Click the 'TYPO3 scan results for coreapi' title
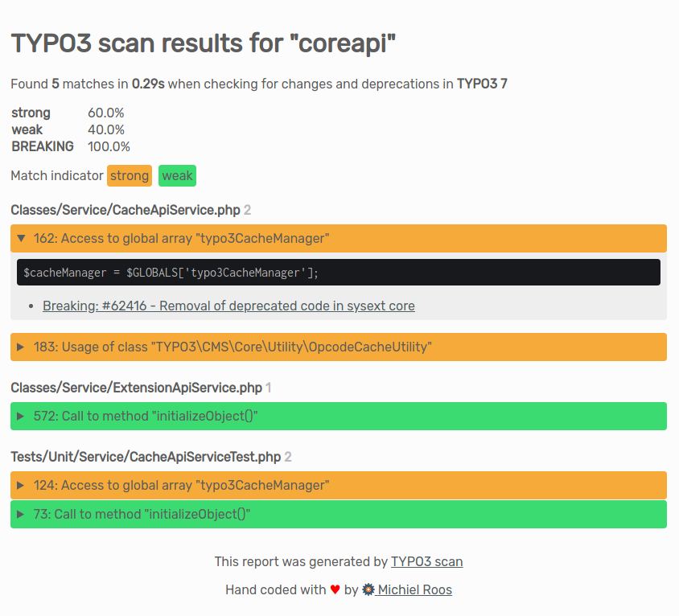Screen dimensions: 679x616 click(x=203, y=43)
